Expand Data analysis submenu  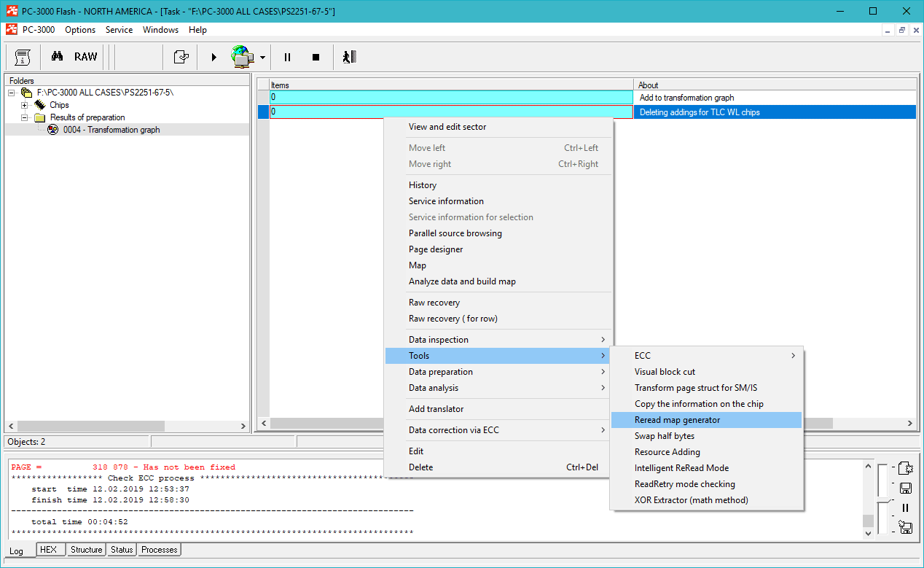pyautogui.click(x=499, y=388)
